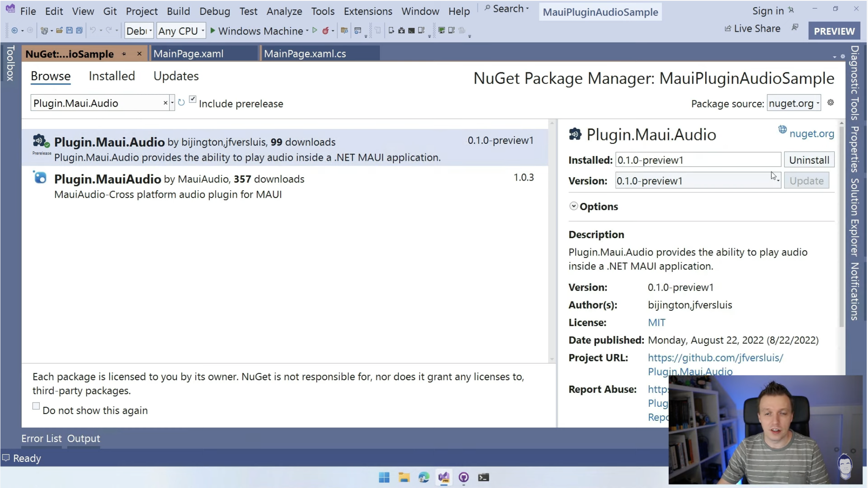Click the Pair to Mac monitor icon
Image resolution: width=868 pixels, height=488 pixels.
[x=441, y=30]
